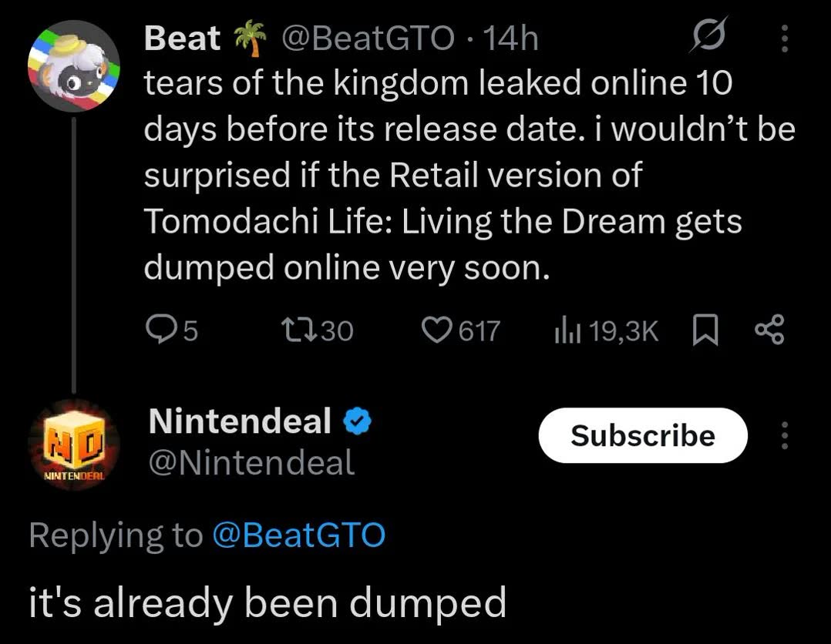Click the Beat display name

tap(182, 39)
